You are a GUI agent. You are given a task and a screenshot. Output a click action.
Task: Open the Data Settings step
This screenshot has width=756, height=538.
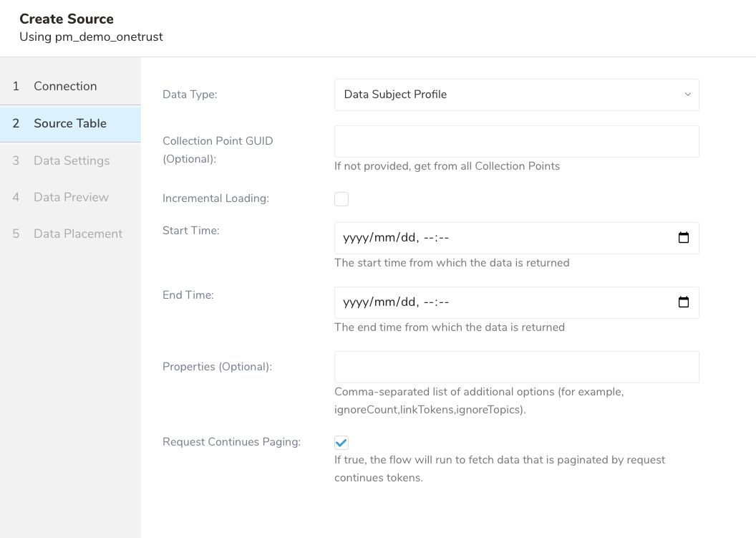coord(72,160)
